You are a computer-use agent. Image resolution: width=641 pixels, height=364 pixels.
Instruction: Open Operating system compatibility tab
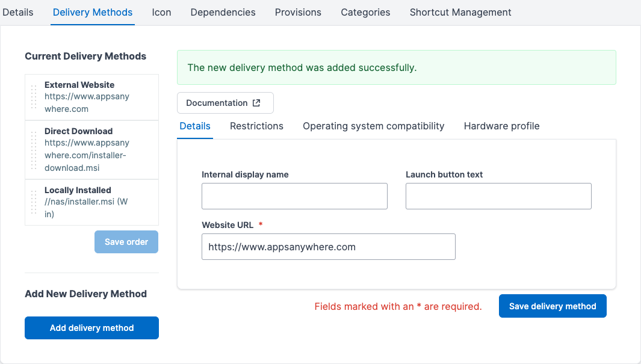[x=373, y=126]
